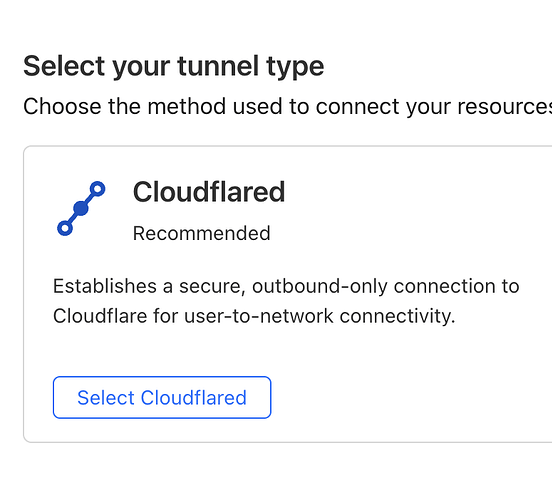Screen dimensions: 552x500
Task: Click the blue Cloudflared tunnel connector icon
Action: pos(81,208)
